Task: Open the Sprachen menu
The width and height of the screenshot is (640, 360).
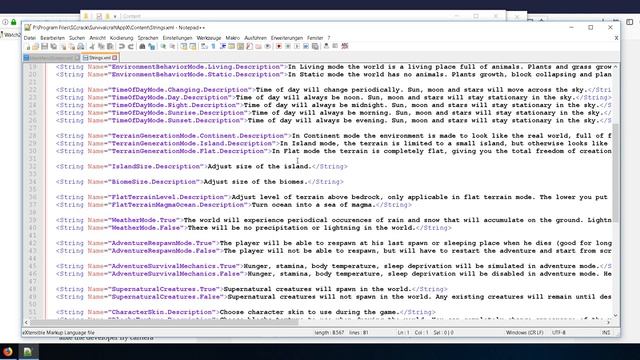Action: (x=148, y=38)
